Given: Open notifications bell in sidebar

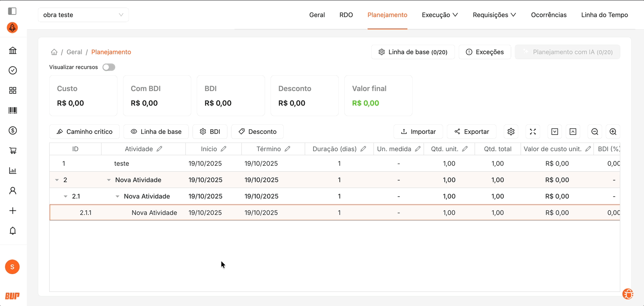Looking at the screenshot, I should 13,231.
